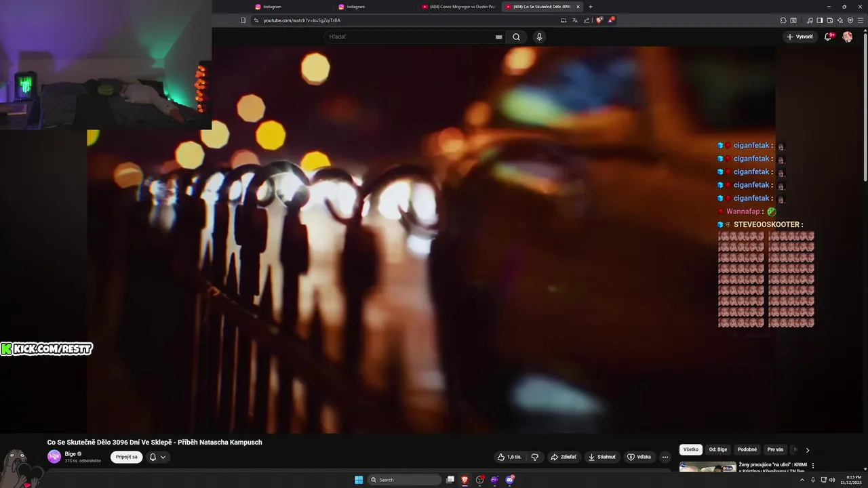Click the Vytvoriť create button
The height and width of the screenshot is (488, 868).
[x=800, y=37]
